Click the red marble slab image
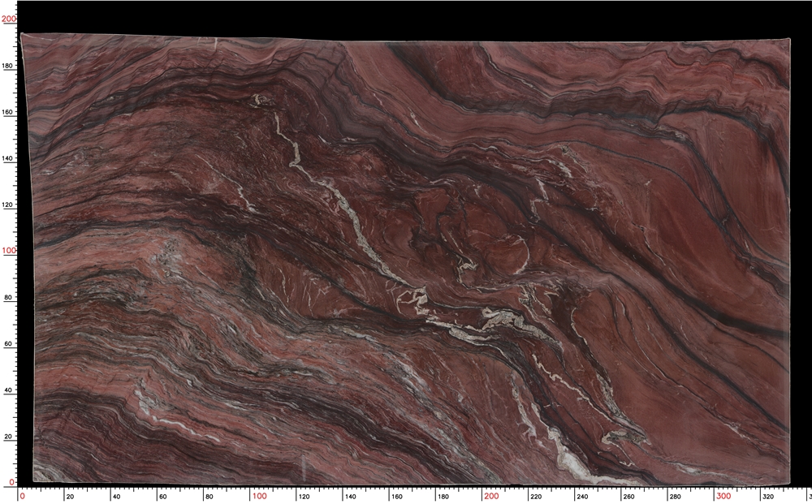Image resolution: width=812 pixels, height=504 pixels. [405, 260]
